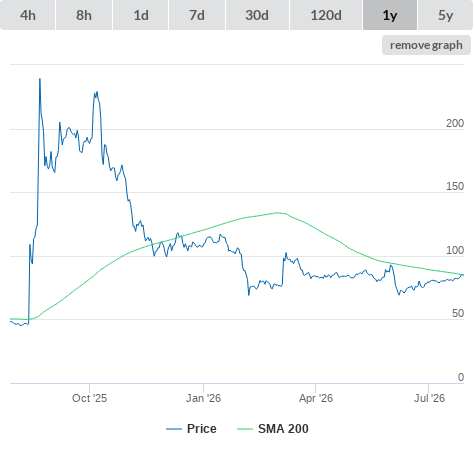Switch chart to 120d range
The width and height of the screenshot is (474, 455).
click(326, 15)
